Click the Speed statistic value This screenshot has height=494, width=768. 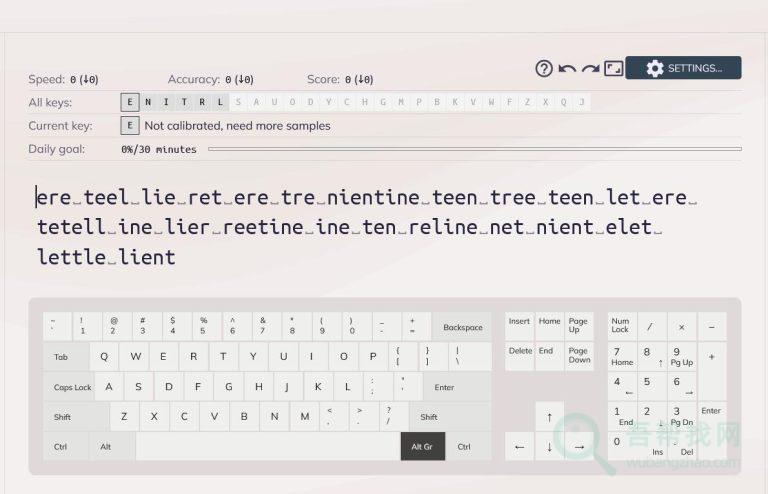coord(83,79)
